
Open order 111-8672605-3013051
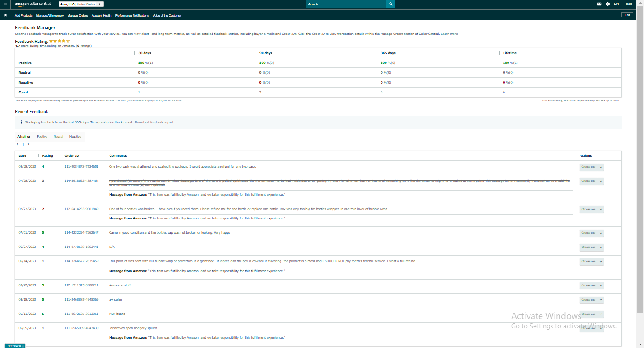[81, 314]
